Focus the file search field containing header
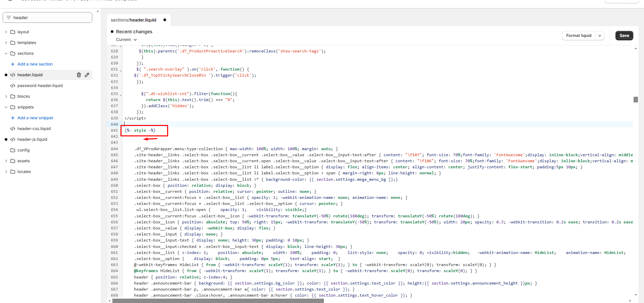This screenshot has height=303, width=644. [47, 17]
